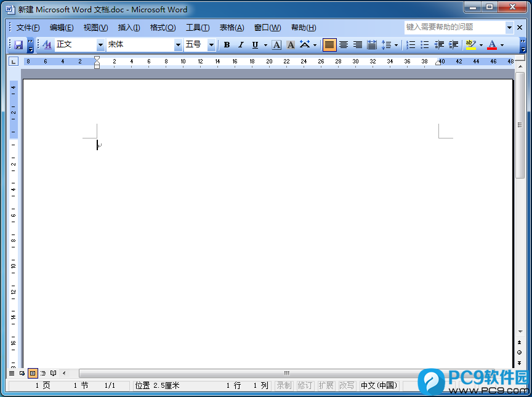Click the 中文(中国) language indicator

379,385
